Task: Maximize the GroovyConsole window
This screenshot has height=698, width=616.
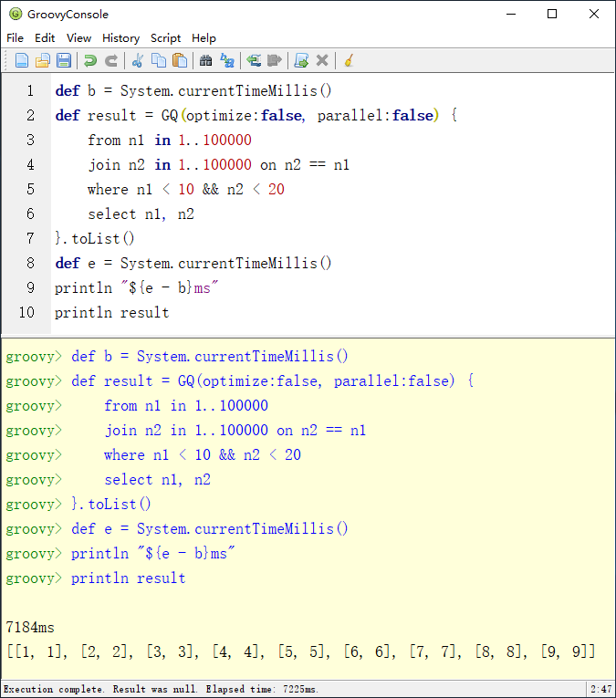Action: pos(552,15)
